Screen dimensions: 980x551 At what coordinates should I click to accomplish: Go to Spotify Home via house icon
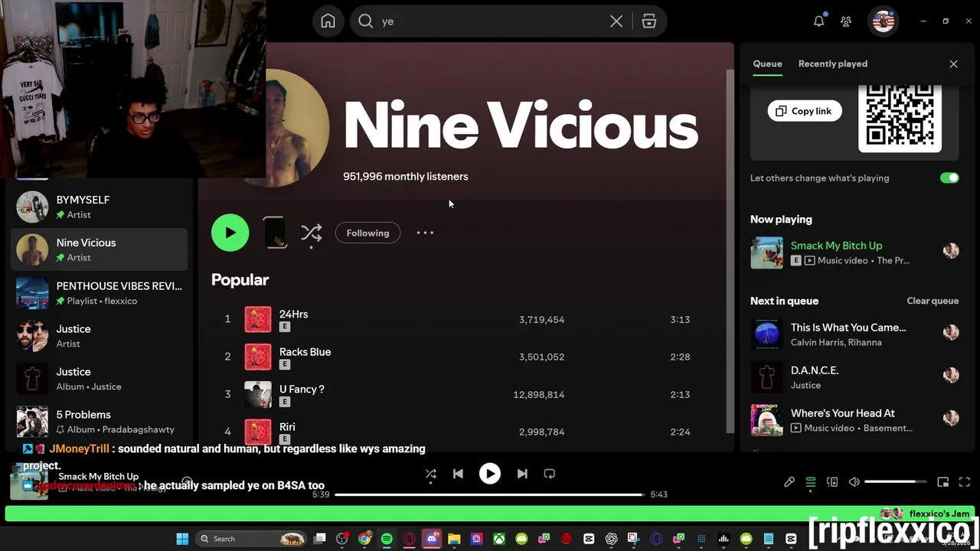[x=328, y=21]
